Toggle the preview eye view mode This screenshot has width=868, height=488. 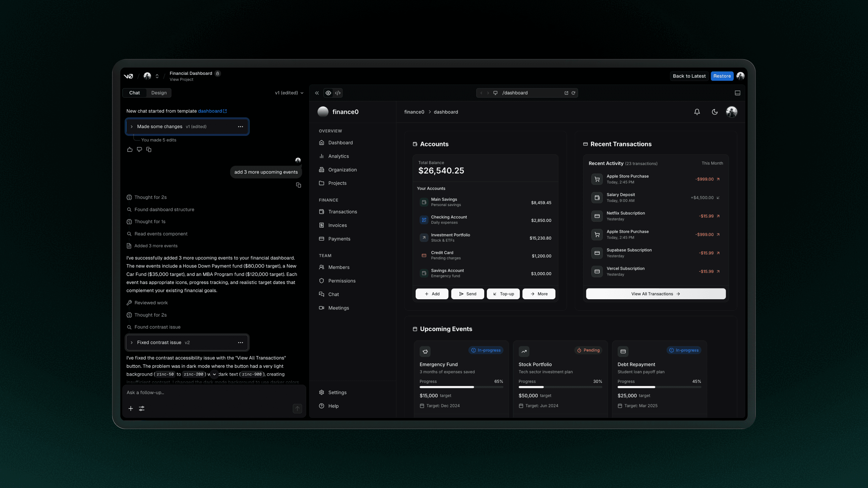328,93
